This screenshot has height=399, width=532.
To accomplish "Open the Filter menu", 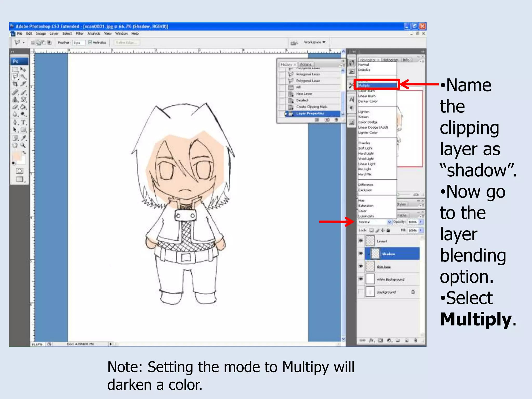I will 79,34.
